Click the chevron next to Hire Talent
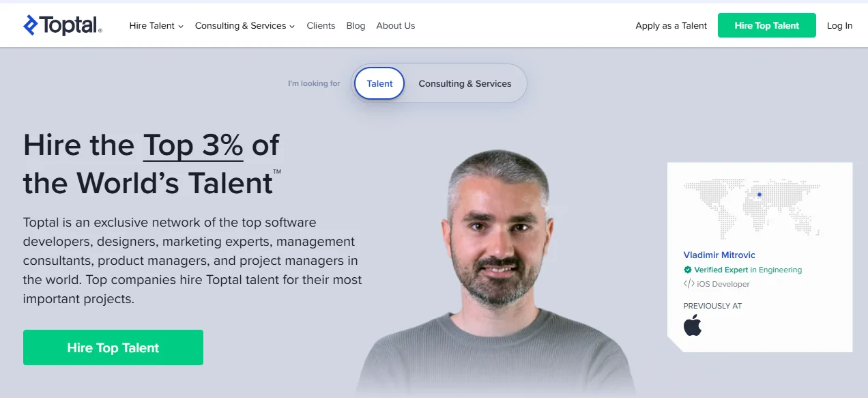 [x=179, y=26]
